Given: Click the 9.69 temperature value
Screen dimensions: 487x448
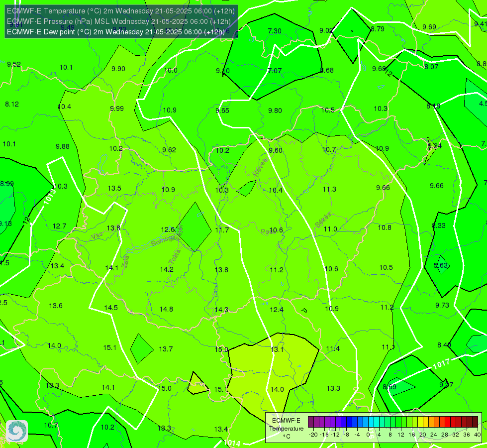Looking at the screenshot, I should [429, 27].
